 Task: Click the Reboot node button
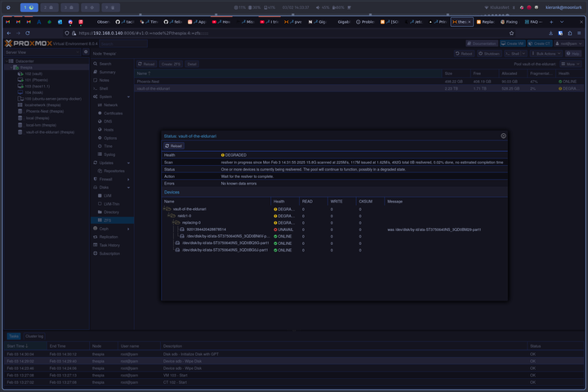tap(464, 53)
